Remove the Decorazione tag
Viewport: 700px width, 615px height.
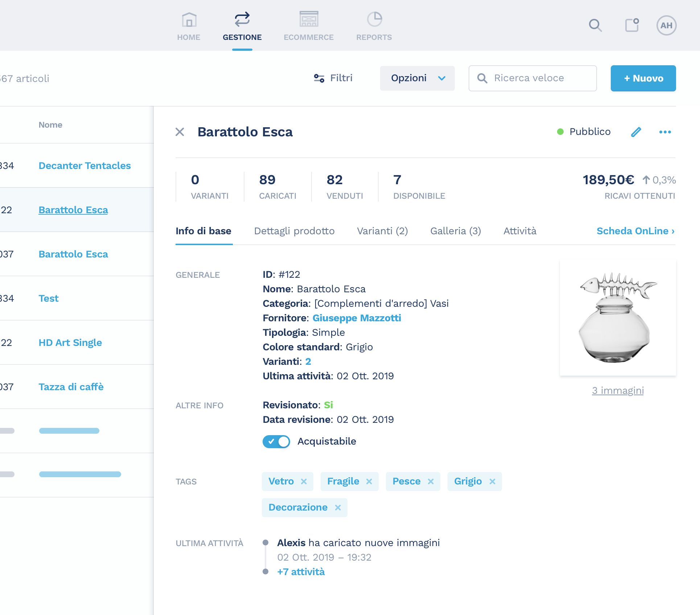click(x=338, y=508)
